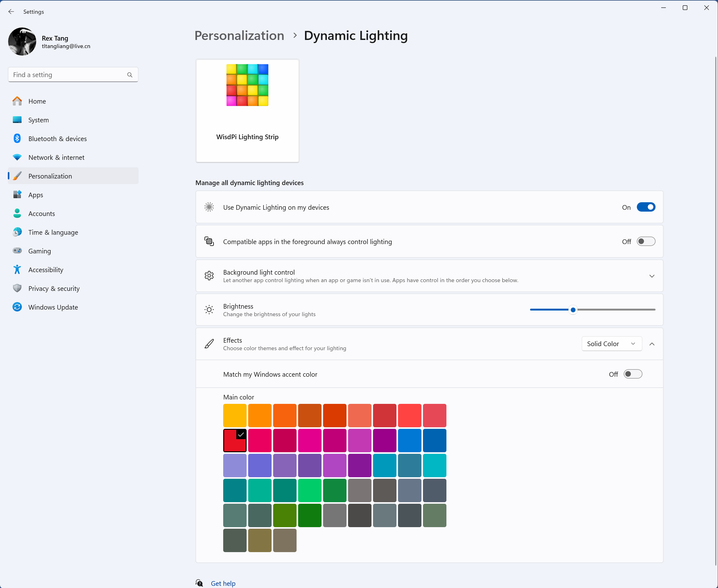Click the back arrow in title bar
Screen dimensions: 718x588
point(11,12)
